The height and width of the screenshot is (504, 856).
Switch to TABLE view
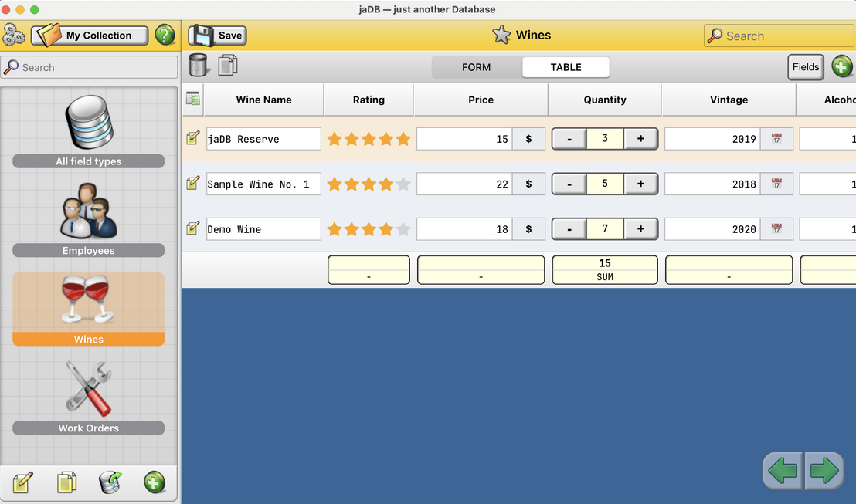(x=566, y=67)
